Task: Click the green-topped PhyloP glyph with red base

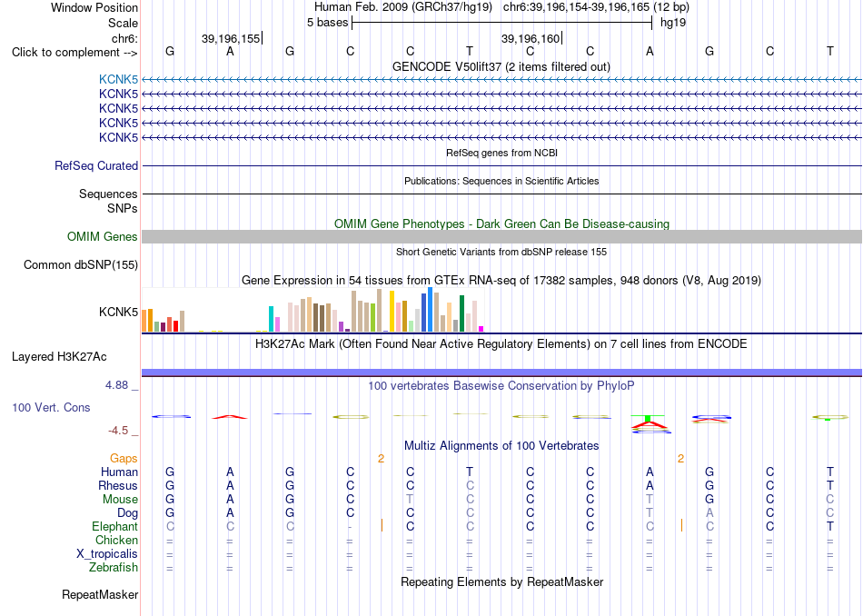Action: (650, 424)
